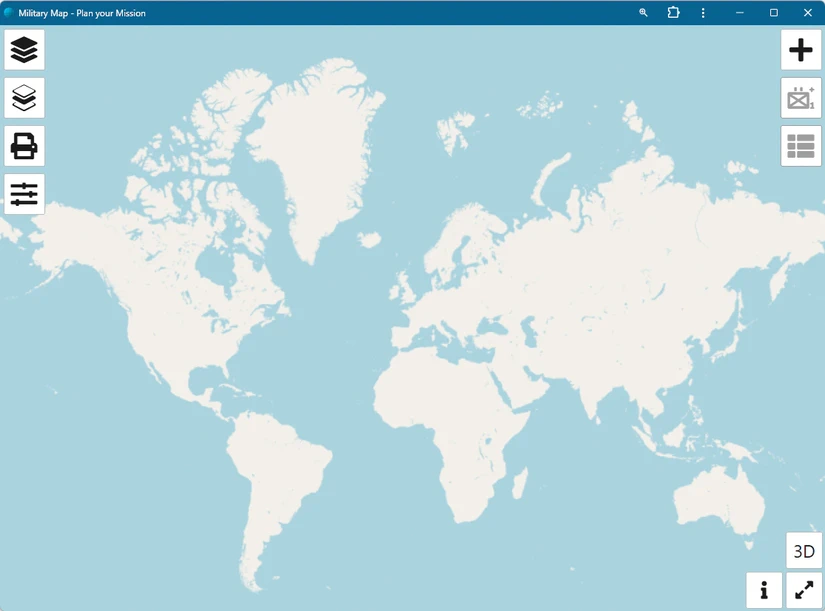Open the outlined overlay layers panel
The height and width of the screenshot is (611, 825).
click(x=24, y=98)
